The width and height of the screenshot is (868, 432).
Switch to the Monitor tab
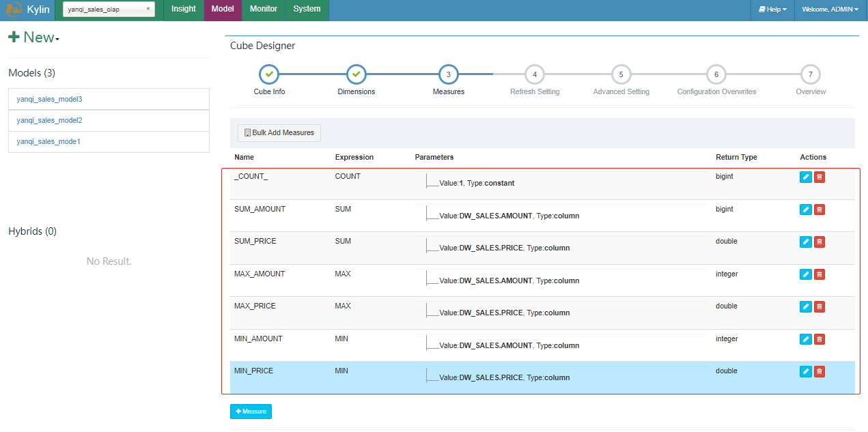coord(264,10)
